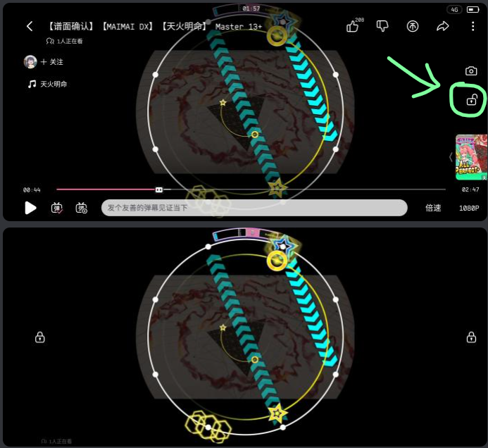Open danmaku settings icon next to toggle

tap(82, 208)
